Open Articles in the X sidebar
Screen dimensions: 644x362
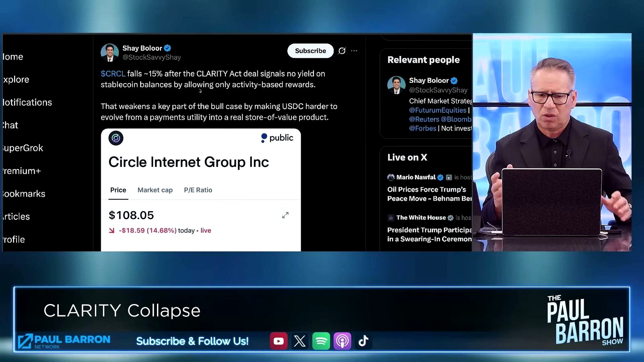point(17,216)
